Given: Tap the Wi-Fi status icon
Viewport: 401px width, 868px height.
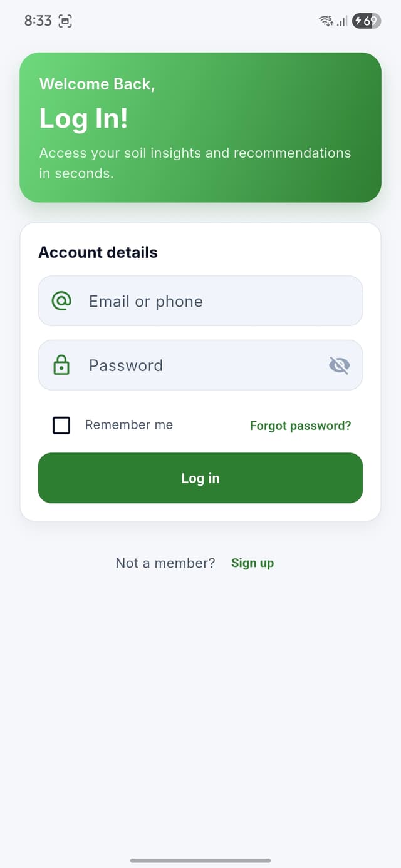Looking at the screenshot, I should pyautogui.click(x=324, y=21).
